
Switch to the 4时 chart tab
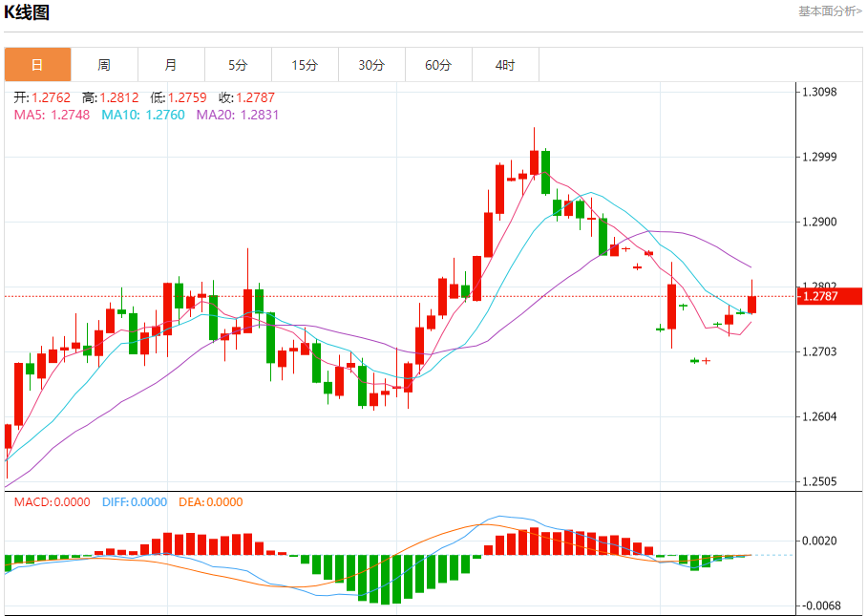pyautogui.click(x=505, y=65)
